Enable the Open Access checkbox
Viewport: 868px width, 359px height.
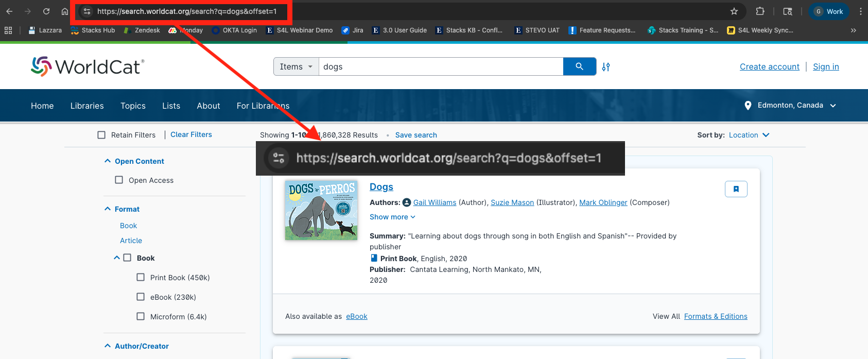pos(119,180)
